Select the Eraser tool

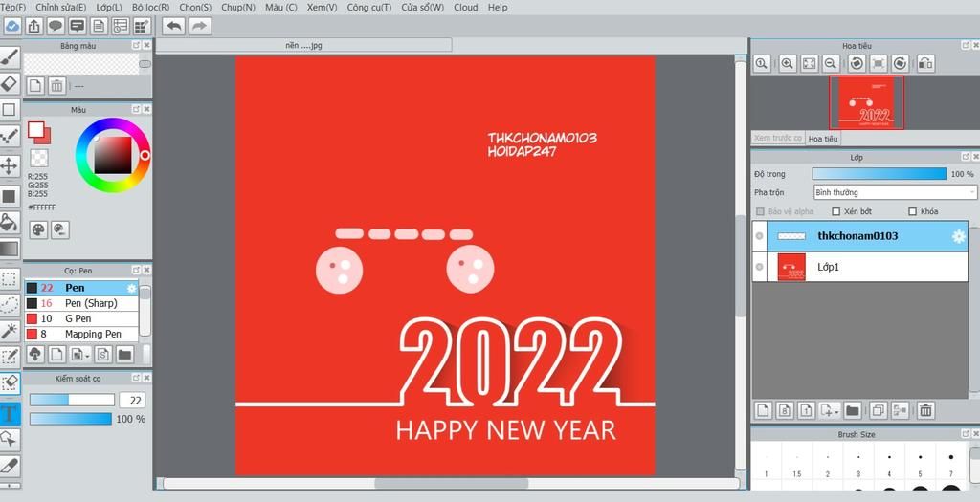tap(9, 83)
